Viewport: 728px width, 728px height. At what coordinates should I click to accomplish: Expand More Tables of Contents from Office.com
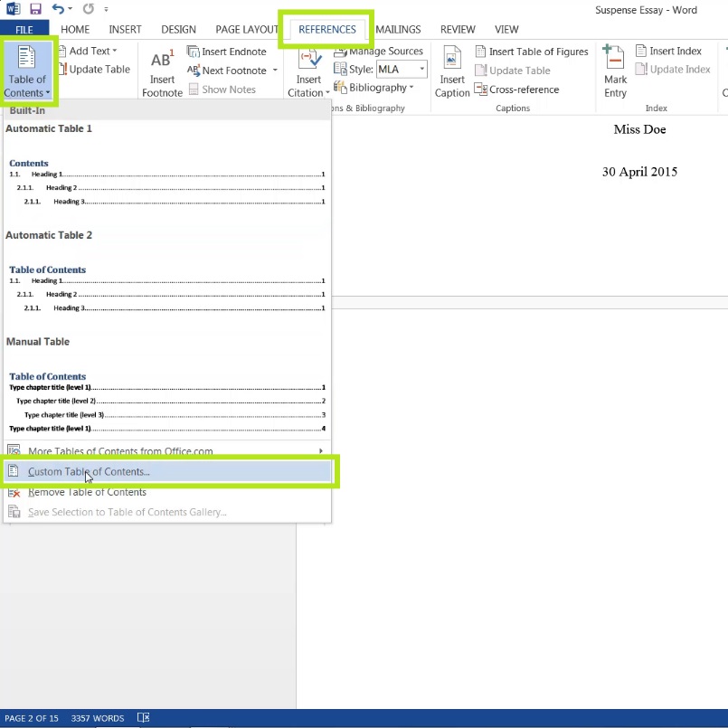(x=166, y=451)
